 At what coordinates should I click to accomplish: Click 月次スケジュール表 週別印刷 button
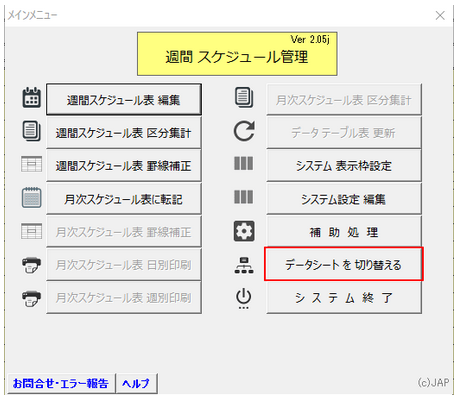pyautogui.click(x=124, y=298)
